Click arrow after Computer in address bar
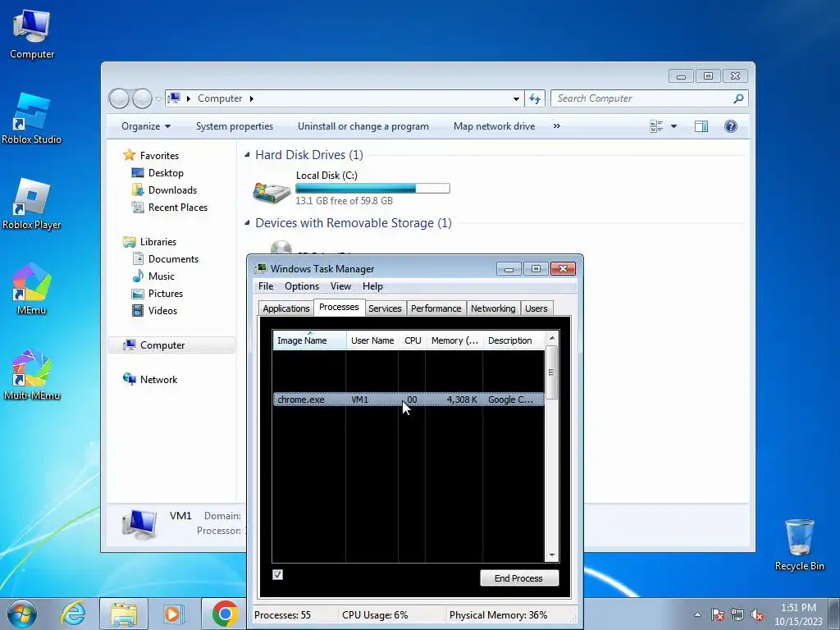Viewport: 840px width, 630px height. (x=251, y=98)
